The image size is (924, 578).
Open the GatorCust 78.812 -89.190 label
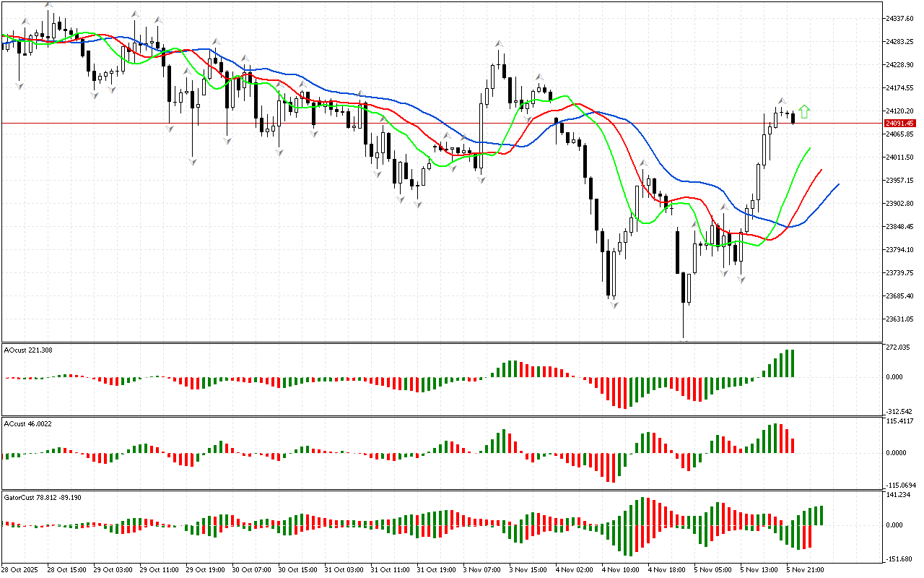(43, 498)
